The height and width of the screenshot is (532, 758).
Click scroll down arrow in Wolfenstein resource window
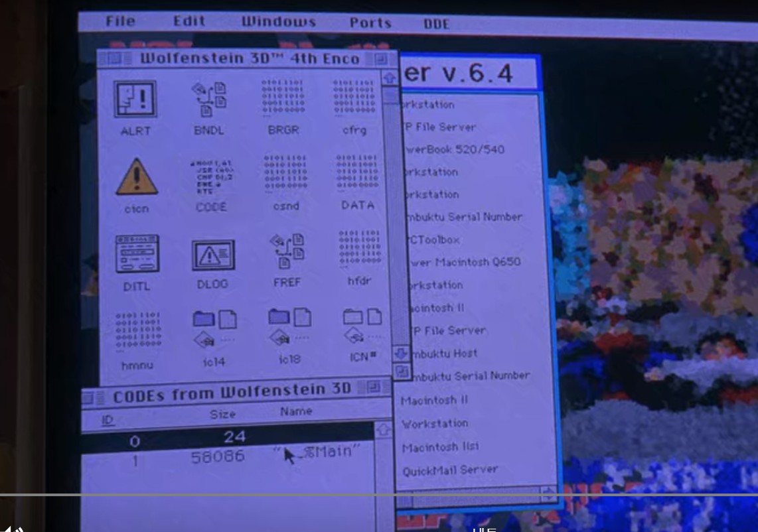pyautogui.click(x=401, y=354)
